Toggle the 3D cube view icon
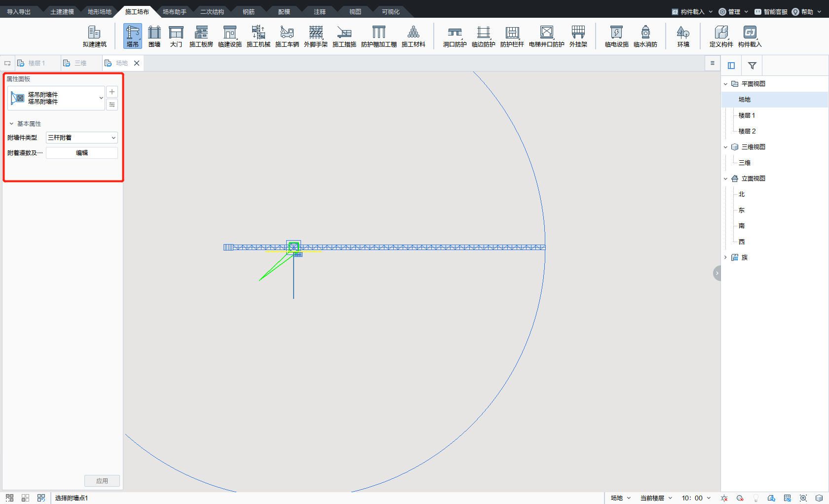 [819, 498]
